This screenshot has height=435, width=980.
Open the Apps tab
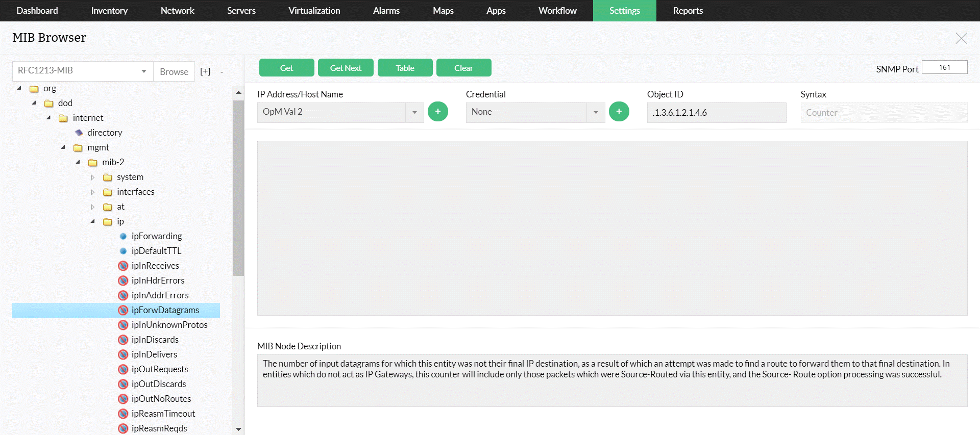(x=496, y=11)
